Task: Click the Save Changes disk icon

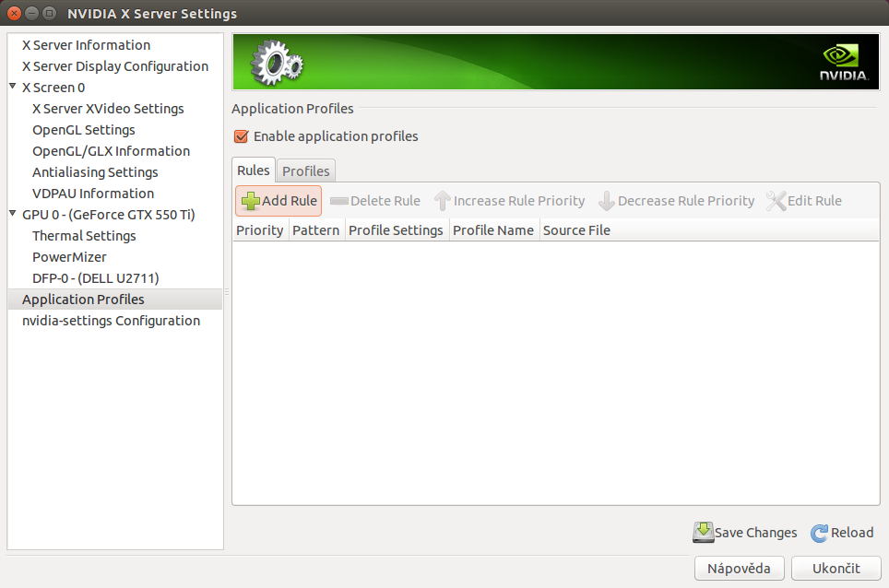Action: [703, 533]
